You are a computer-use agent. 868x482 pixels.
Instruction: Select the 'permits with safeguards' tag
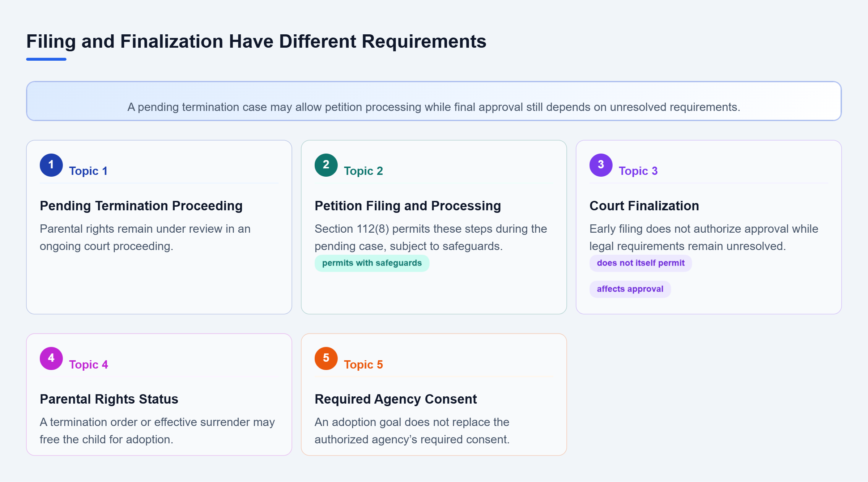click(x=372, y=263)
